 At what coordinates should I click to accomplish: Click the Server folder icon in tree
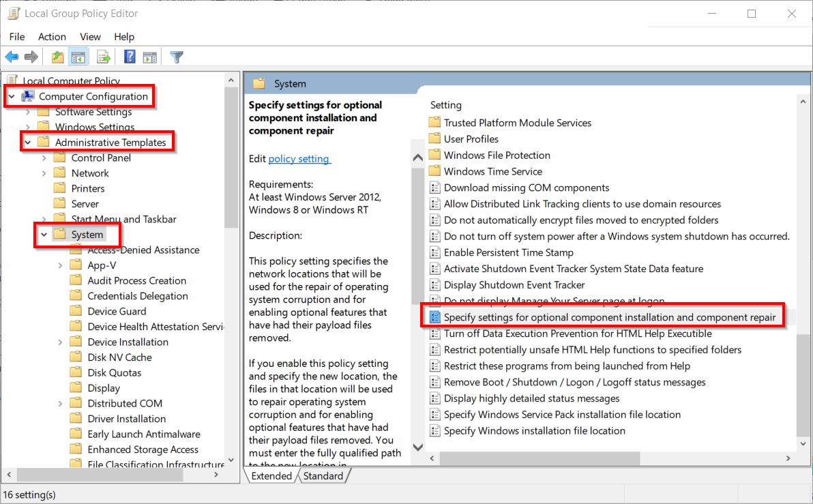coord(59,204)
